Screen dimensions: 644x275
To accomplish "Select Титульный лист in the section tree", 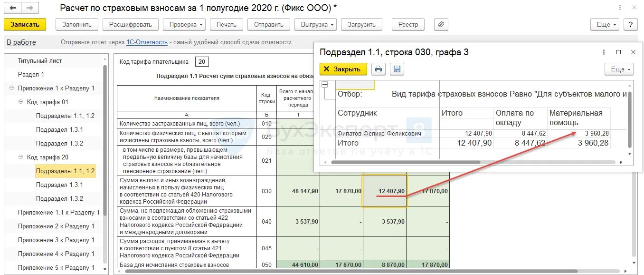I will coord(40,61).
